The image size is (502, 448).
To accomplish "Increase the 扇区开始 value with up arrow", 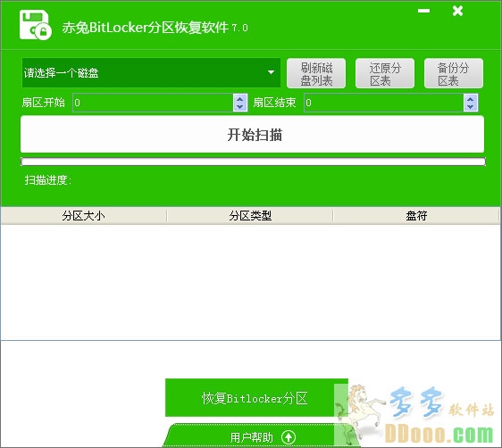I will coord(240,98).
